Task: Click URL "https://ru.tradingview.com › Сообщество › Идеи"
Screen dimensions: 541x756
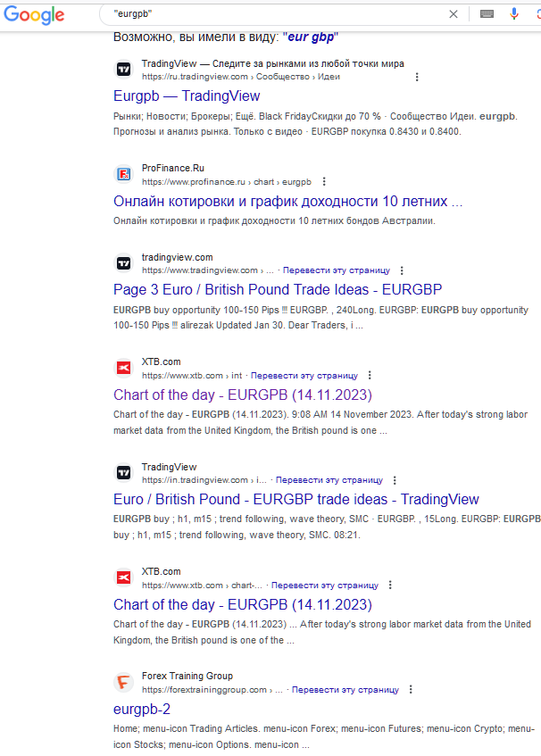Action: point(241,77)
